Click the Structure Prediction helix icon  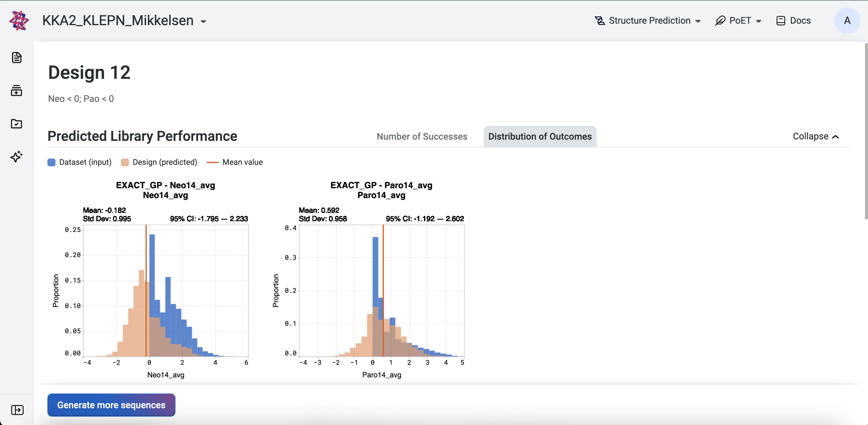(x=600, y=21)
